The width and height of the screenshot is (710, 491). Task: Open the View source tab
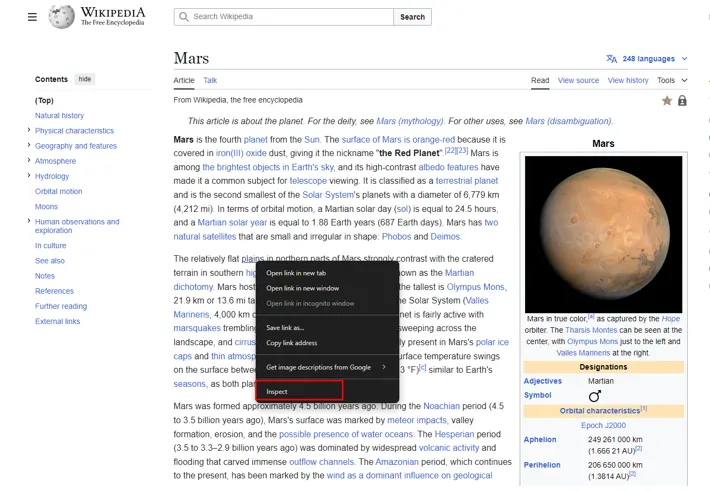click(x=578, y=80)
